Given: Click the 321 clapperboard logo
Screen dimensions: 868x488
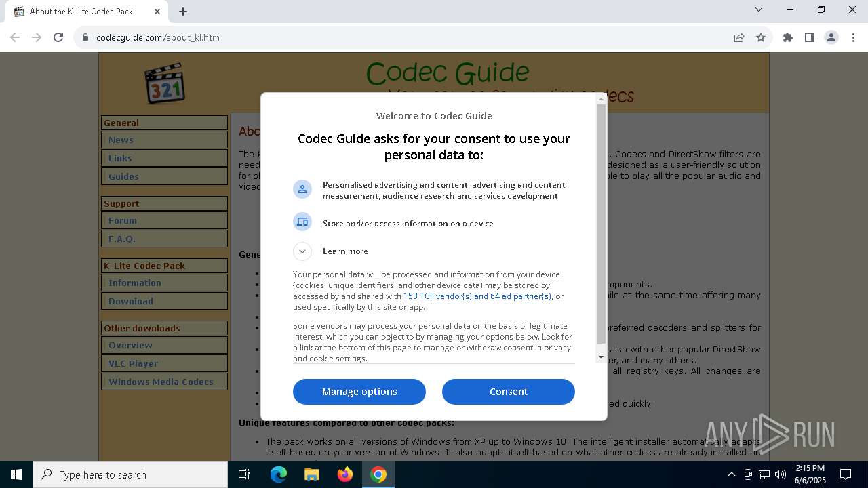Looking at the screenshot, I should click(165, 83).
